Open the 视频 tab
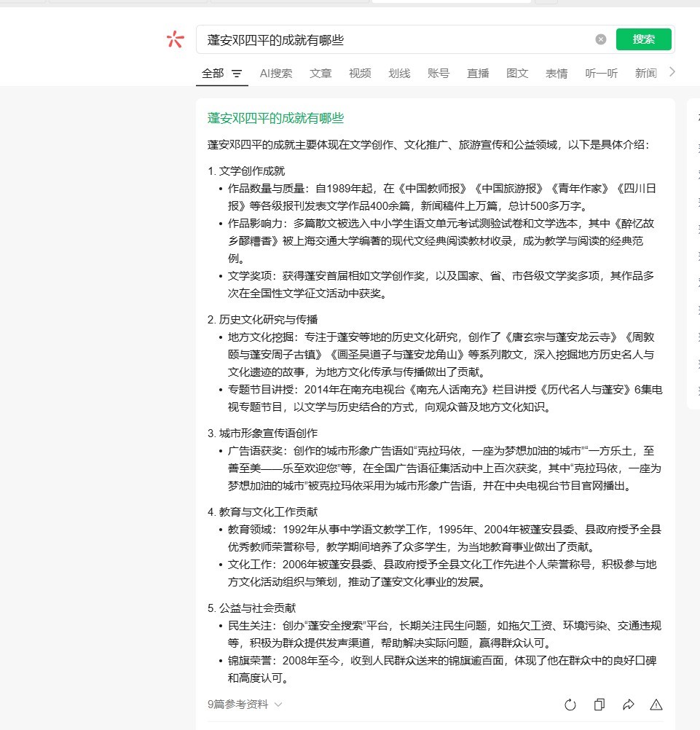This screenshot has height=730, width=700. click(359, 74)
